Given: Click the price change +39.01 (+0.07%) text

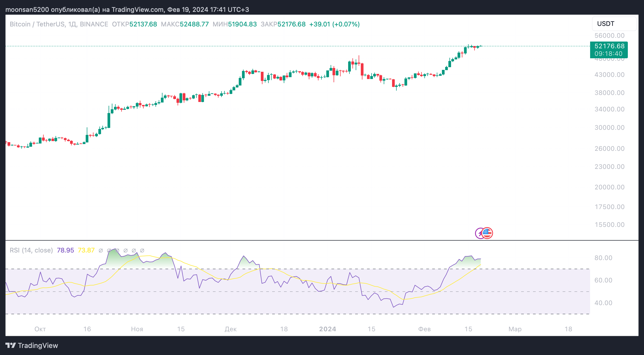Looking at the screenshot, I should point(334,24).
